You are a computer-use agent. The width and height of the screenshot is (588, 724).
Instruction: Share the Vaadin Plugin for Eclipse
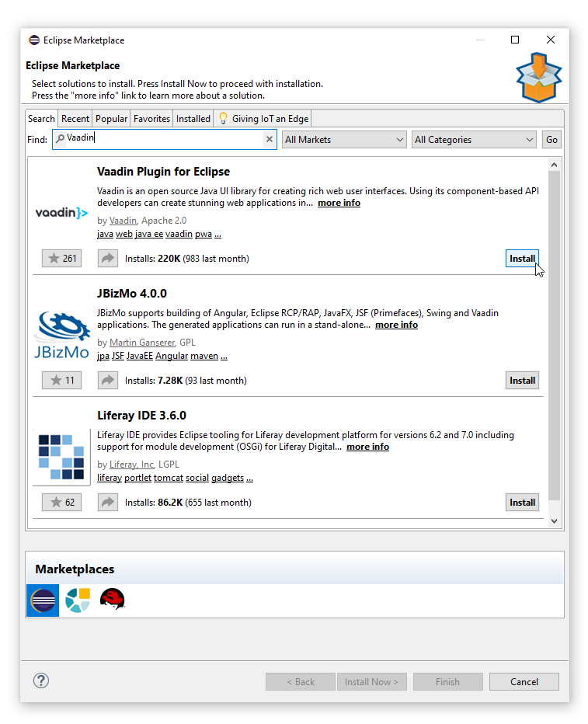(107, 258)
